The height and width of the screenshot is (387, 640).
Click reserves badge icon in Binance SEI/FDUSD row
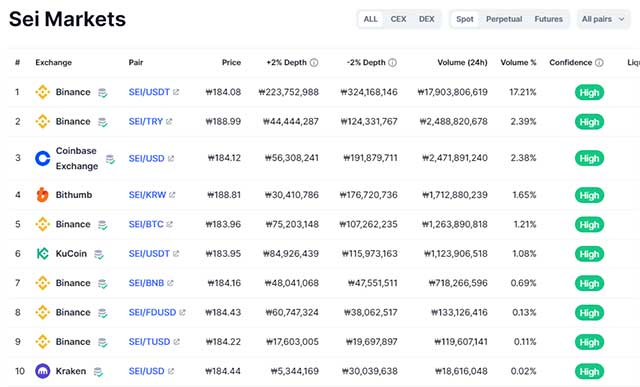point(102,313)
